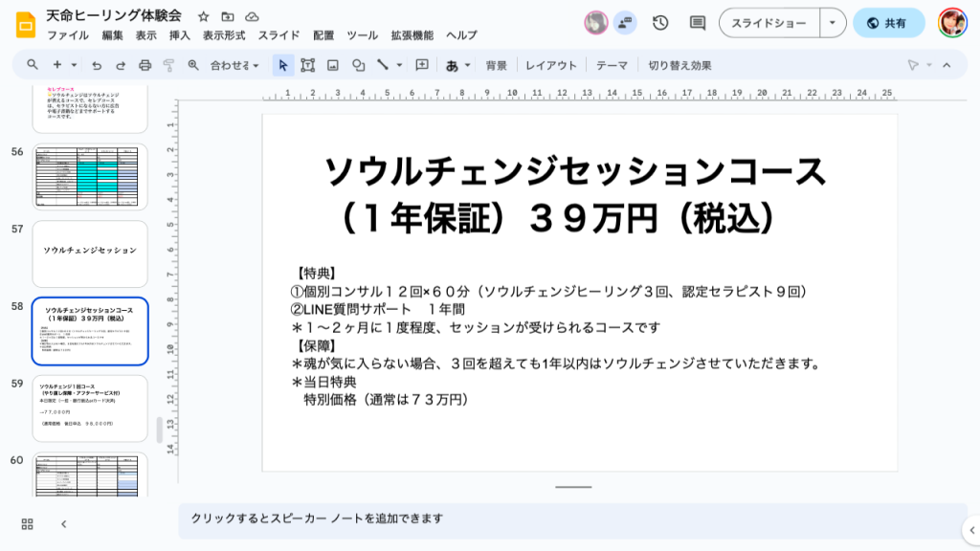The width and height of the screenshot is (980, 551).
Task: Redo the last action
Action: coord(121,65)
